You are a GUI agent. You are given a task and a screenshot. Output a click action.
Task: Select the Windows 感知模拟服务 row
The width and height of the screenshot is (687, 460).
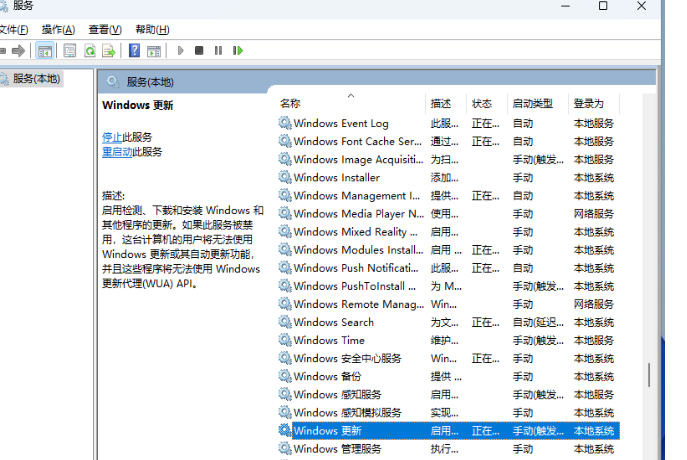tap(449, 413)
